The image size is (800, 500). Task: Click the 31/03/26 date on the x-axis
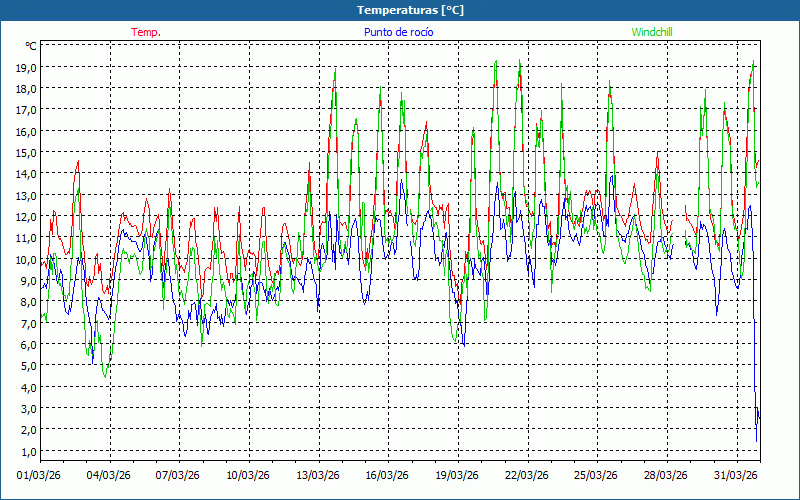click(734, 475)
